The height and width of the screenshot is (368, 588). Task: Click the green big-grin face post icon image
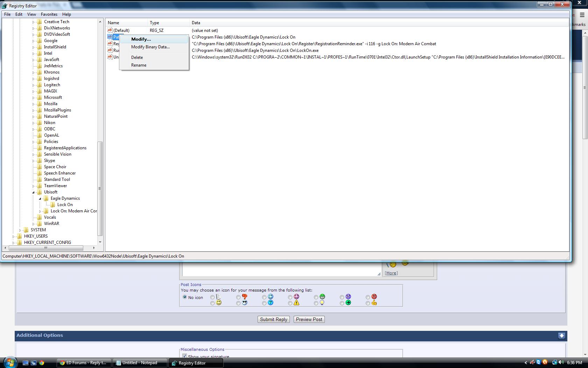tap(322, 297)
